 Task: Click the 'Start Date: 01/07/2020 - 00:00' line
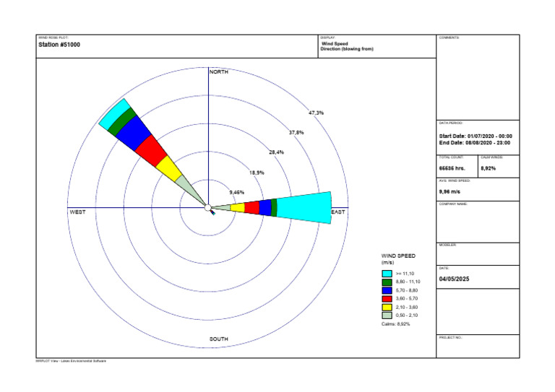[476, 136]
